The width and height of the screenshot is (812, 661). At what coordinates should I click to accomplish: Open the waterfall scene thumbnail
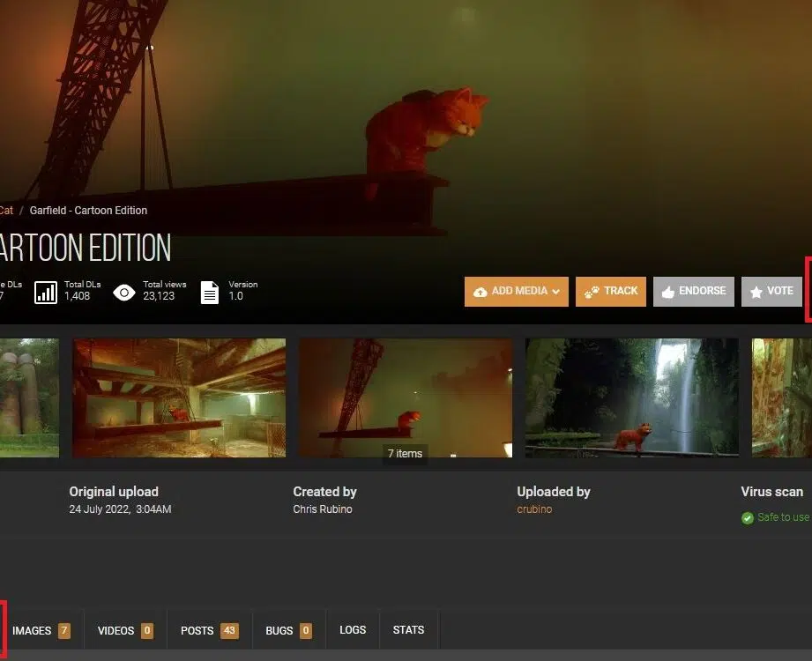[x=632, y=398]
